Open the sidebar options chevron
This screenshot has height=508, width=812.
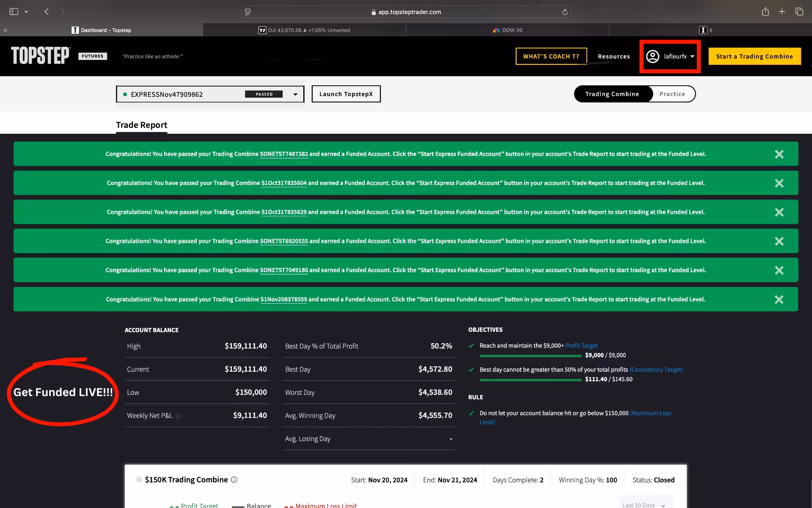point(26,12)
